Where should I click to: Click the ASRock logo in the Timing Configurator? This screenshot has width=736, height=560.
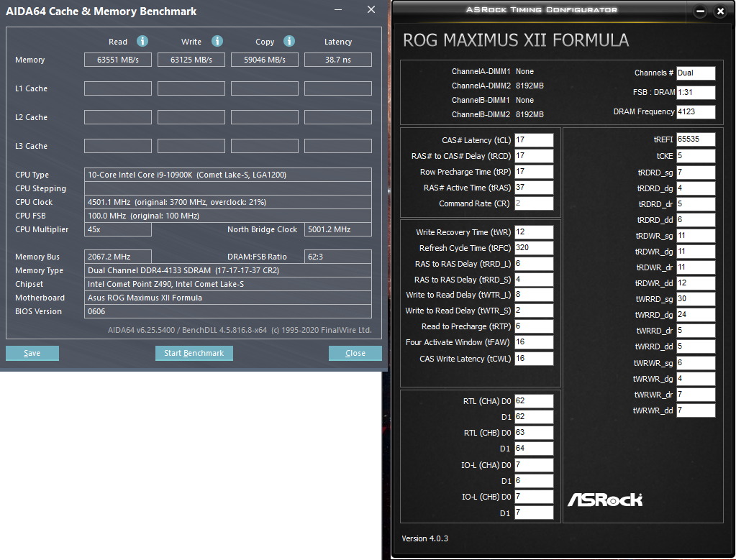(605, 499)
